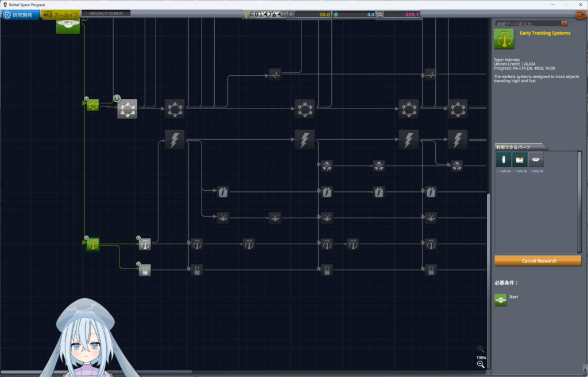Click the search word input field

coord(528,24)
